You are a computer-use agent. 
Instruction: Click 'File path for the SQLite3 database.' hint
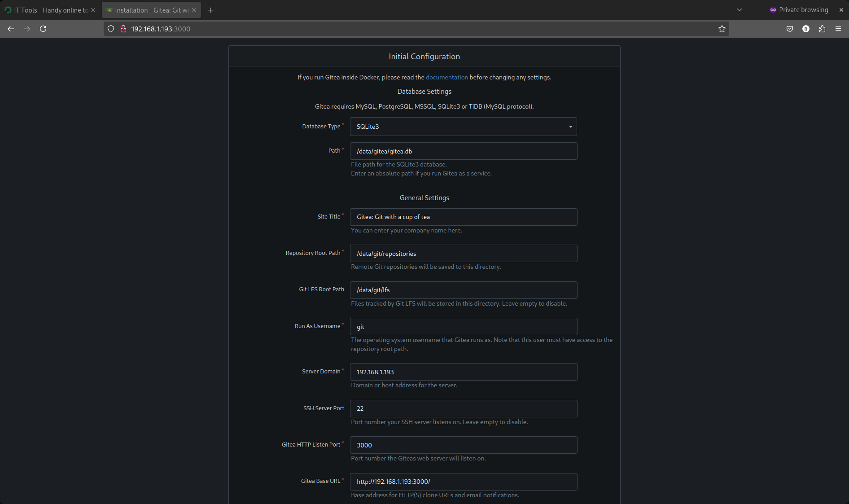(398, 164)
